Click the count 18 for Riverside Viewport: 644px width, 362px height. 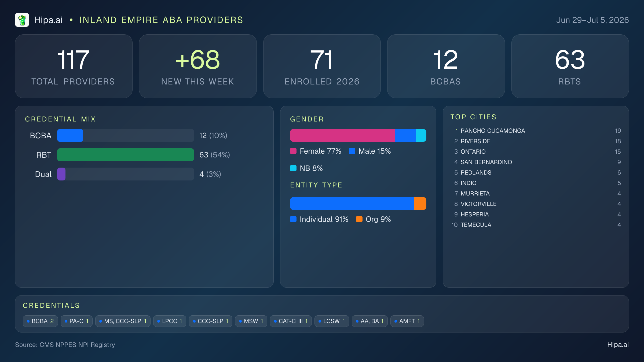tap(618, 141)
